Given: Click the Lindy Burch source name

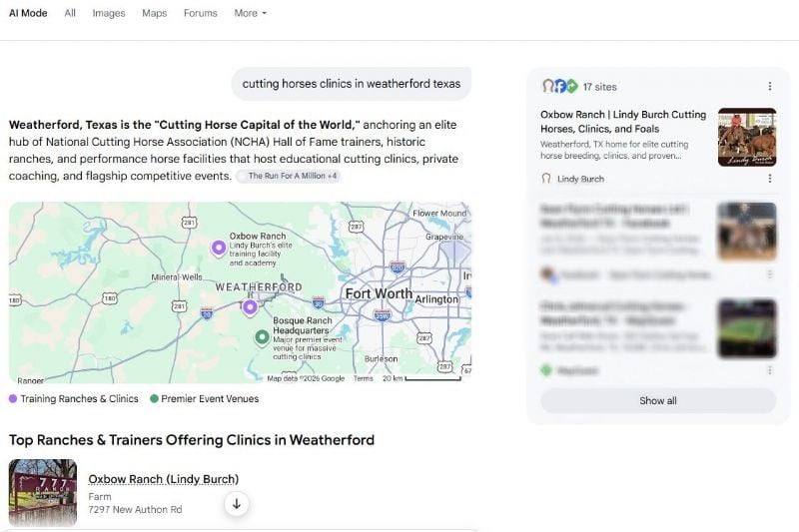Looking at the screenshot, I should click(x=580, y=179).
